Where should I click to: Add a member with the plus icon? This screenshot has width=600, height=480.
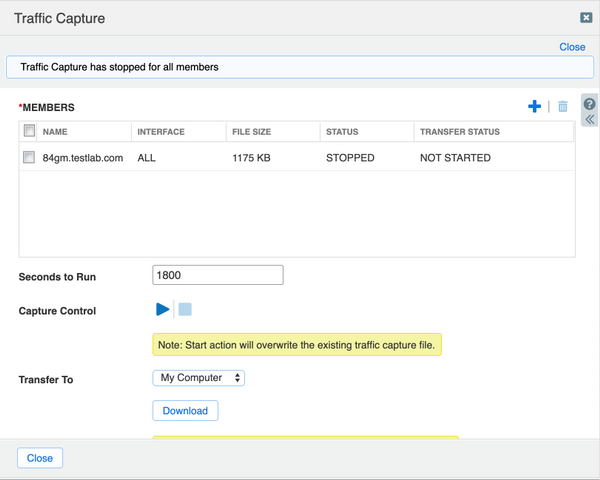534,106
